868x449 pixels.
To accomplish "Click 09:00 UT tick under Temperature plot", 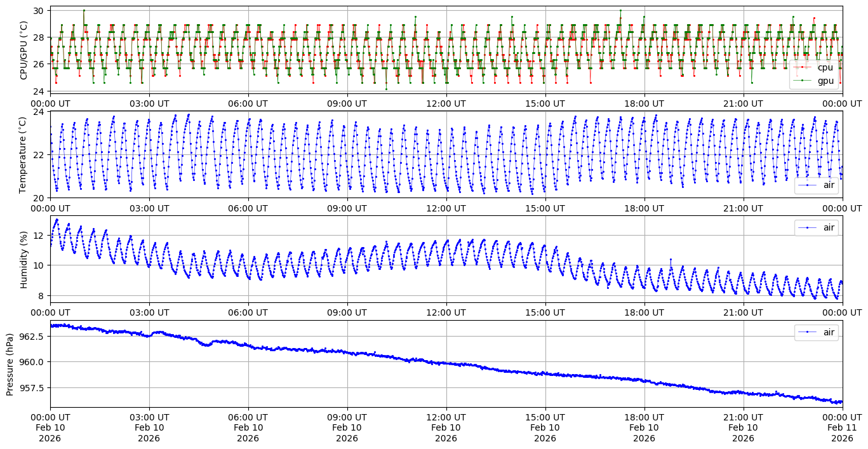I will [347, 208].
